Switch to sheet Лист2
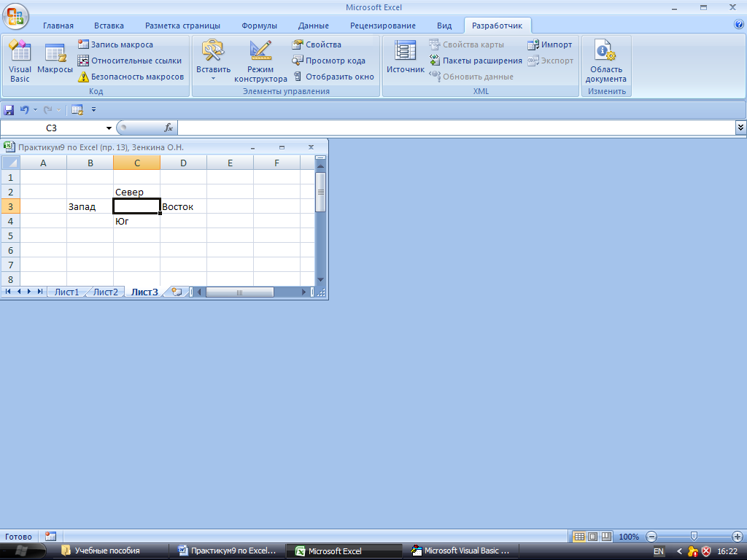The width and height of the screenshot is (747, 560). point(105,292)
